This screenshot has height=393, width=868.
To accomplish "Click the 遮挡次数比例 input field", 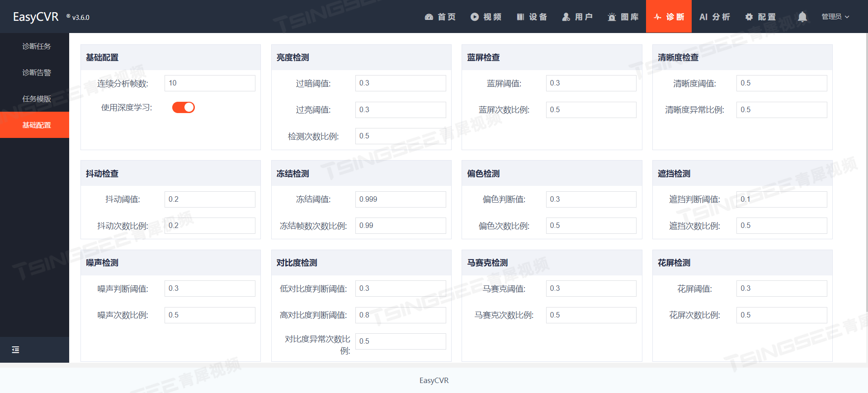I will coord(782,226).
